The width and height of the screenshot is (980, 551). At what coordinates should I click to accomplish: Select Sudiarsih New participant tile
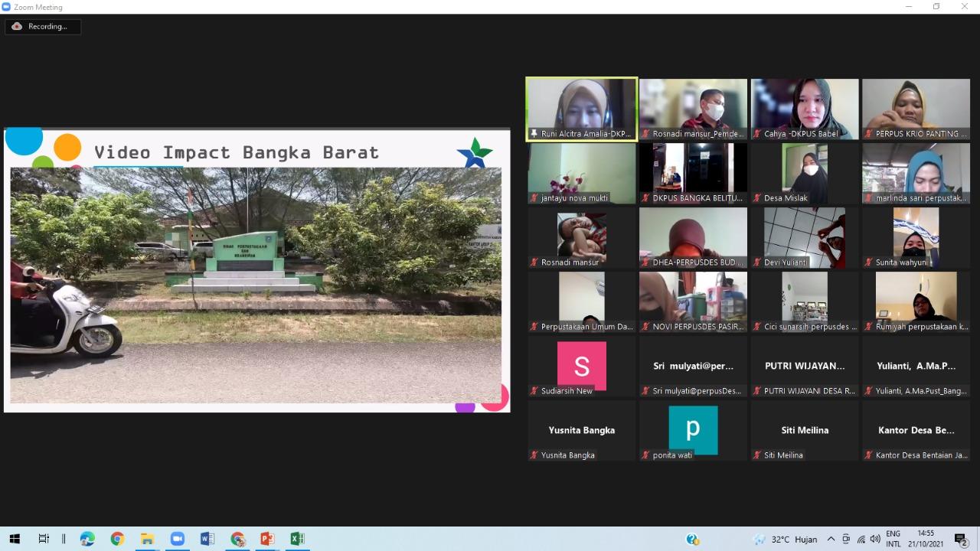pyautogui.click(x=582, y=367)
